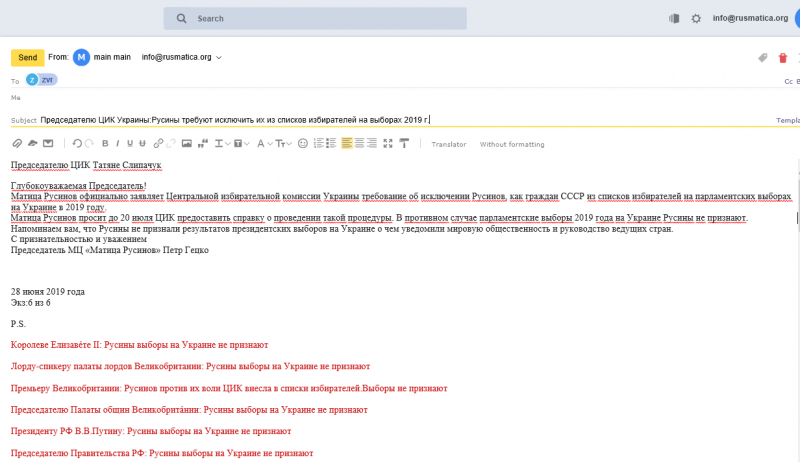Attach file from Yandex Disk icon

pyautogui.click(x=33, y=143)
